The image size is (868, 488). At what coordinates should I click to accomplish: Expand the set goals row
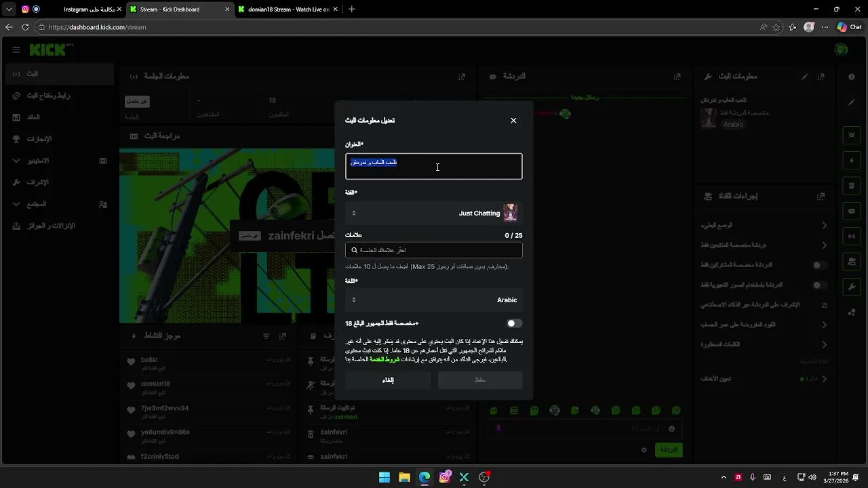[764, 379]
